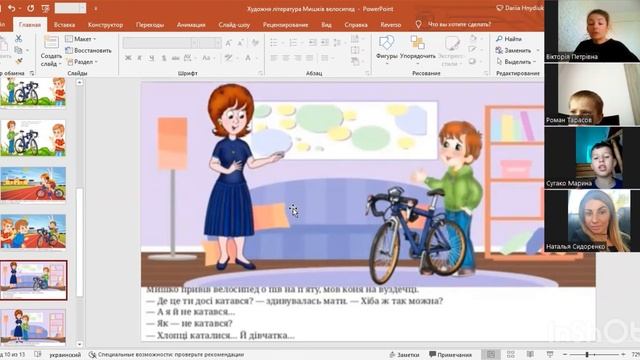Increase list indent level
The height and width of the screenshot is (360, 640).
pyautogui.click(x=325, y=42)
